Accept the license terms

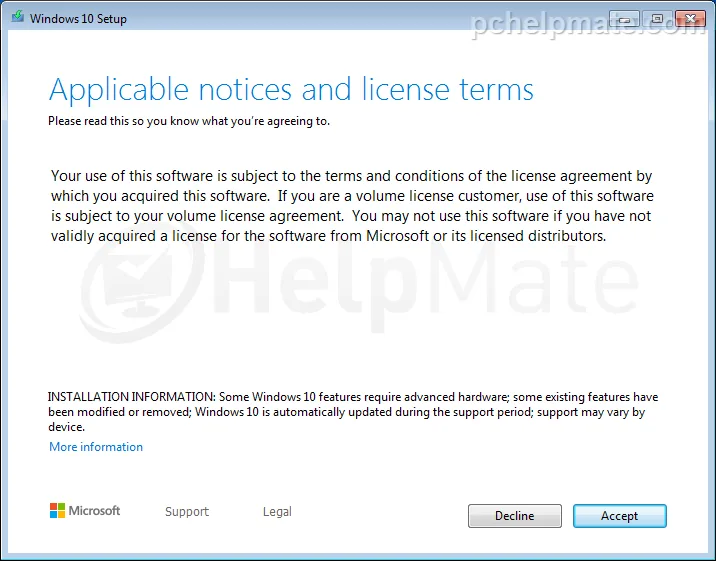tap(620, 516)
